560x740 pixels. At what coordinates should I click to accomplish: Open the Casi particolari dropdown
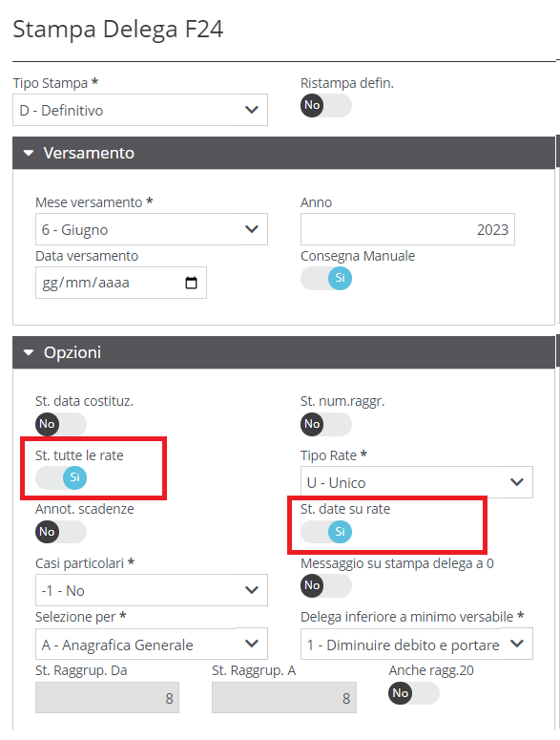point(152,590)
